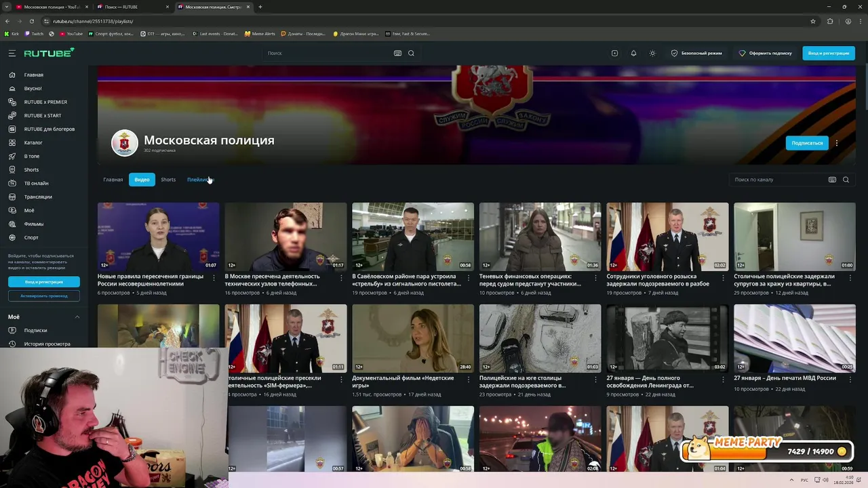Click sidebar Вход и регистрация button
This screenshot has width=868, height=488.
pos(44,282)
